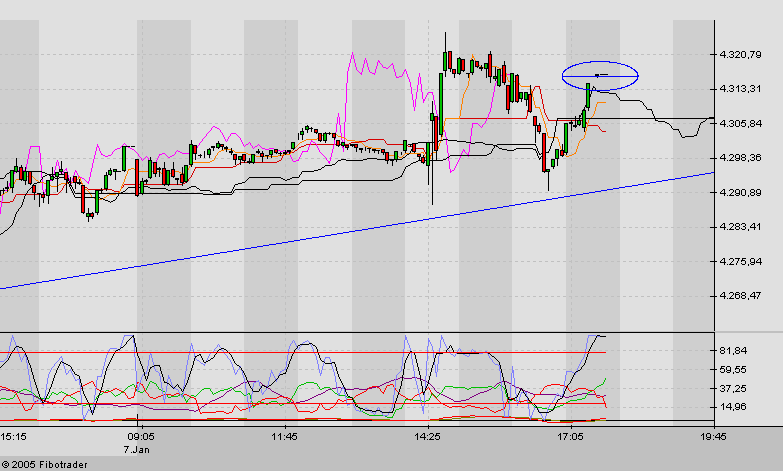783x471 pixels.
Task: Select the 09:05 time axis marker
Action: 141,437
